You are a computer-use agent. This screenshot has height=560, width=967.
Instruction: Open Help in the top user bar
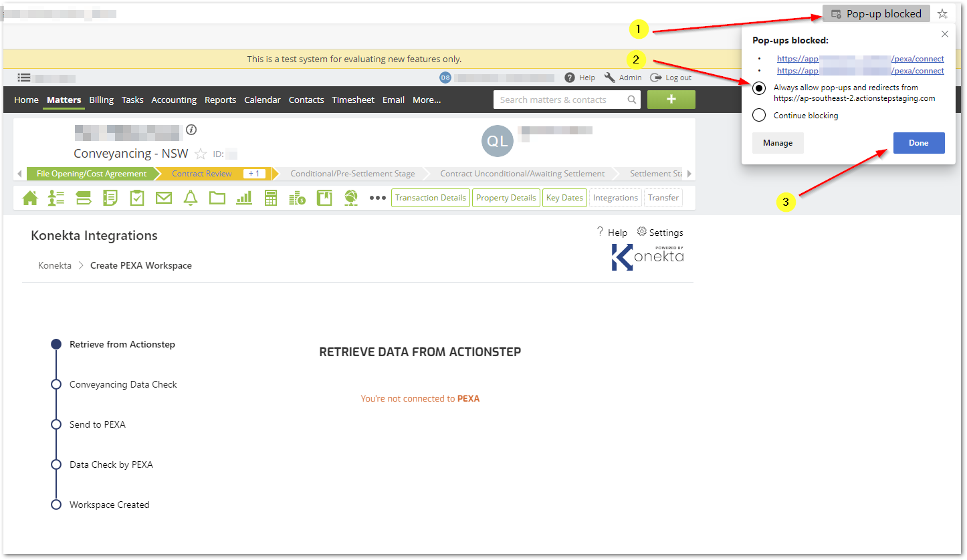point(580,78)
